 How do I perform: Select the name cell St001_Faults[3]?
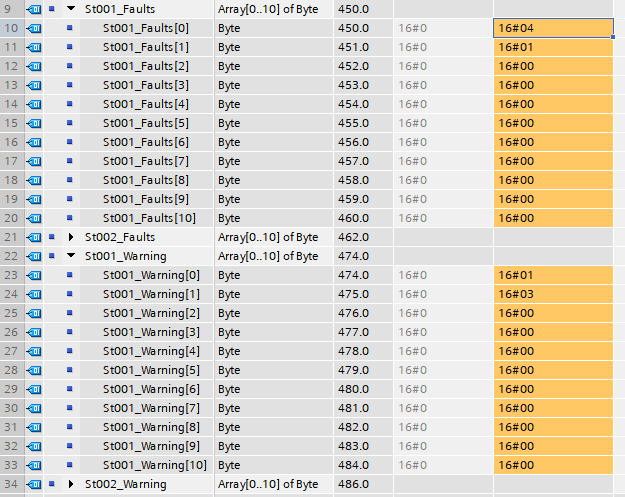click(x=146, y=85)
